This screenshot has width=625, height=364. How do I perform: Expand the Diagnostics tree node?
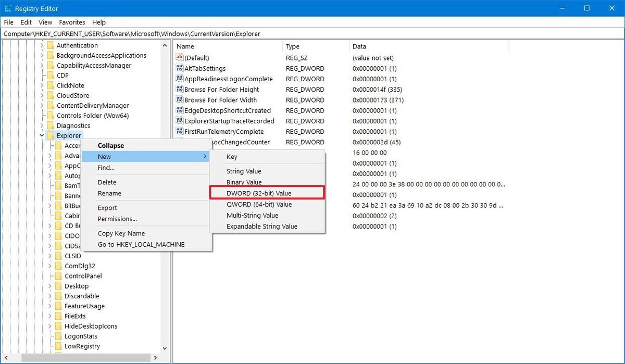click(43, 125)
